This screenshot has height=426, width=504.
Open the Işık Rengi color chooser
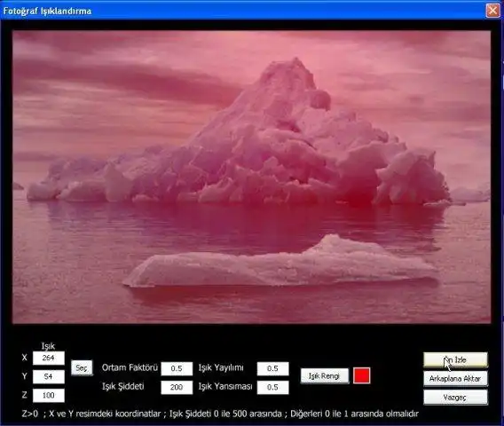(325, 375)
